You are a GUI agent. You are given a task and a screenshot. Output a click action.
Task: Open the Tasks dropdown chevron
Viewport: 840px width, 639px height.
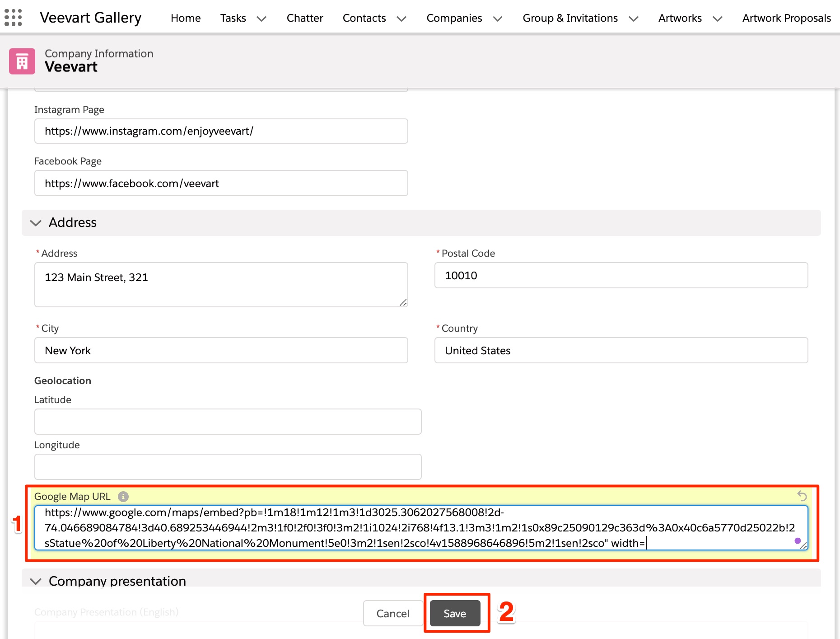(261, 19)
